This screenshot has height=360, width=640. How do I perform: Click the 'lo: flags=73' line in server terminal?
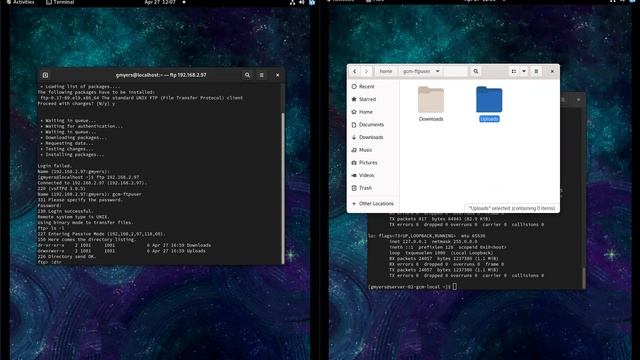point(427,236)
